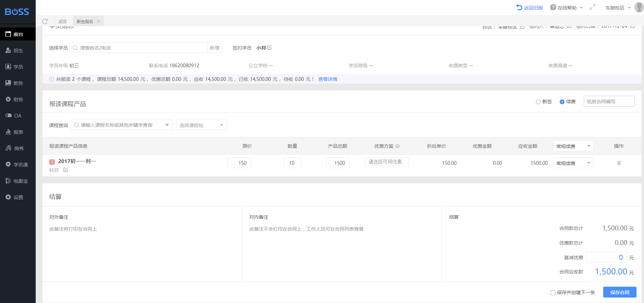Image resolution: width=644 pixels, height=303 pixels.
Task: Click the 原价 field showing 150
Action: pos(239,163)
